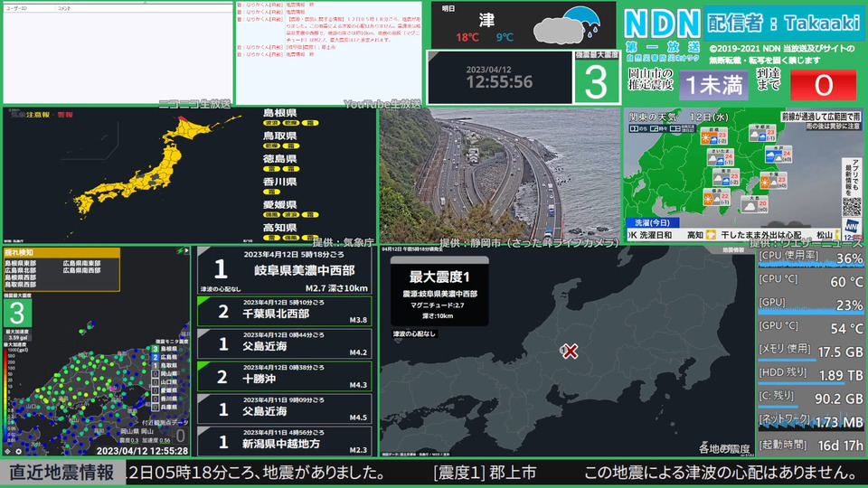This screenshot has width=868, height=488.
Task: Click the [起動時間] 16d 17h readout
Action: click(810, 445)
